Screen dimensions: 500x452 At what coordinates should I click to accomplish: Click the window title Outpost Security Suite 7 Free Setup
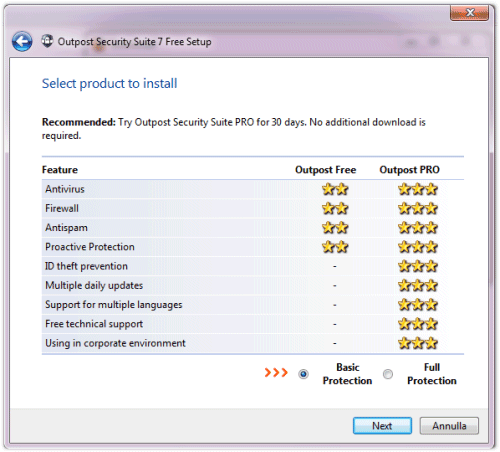coord(134,42)
